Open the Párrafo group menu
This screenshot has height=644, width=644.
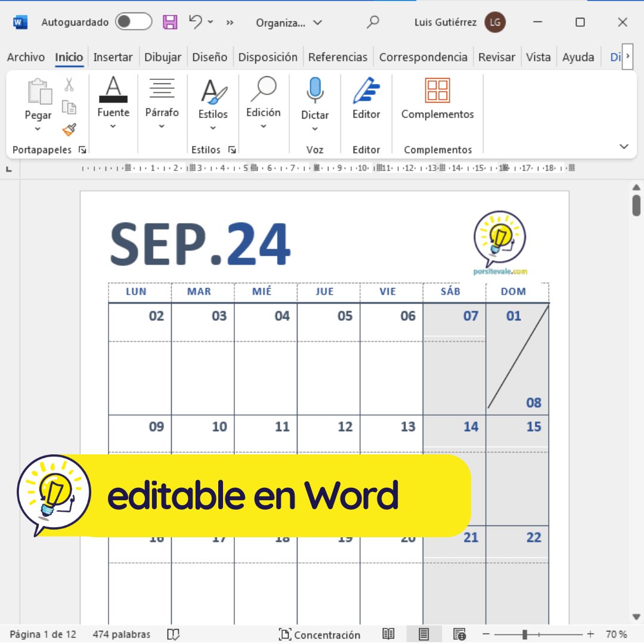(162, 103)
